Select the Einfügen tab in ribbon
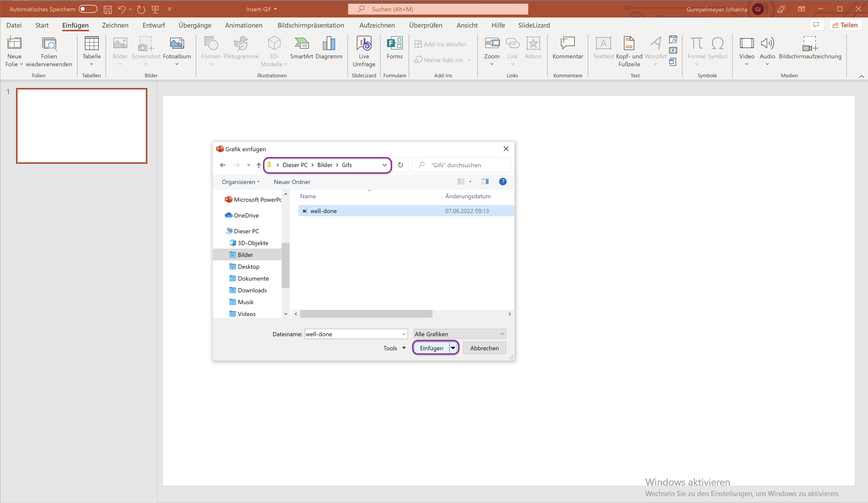 point(75,25)
